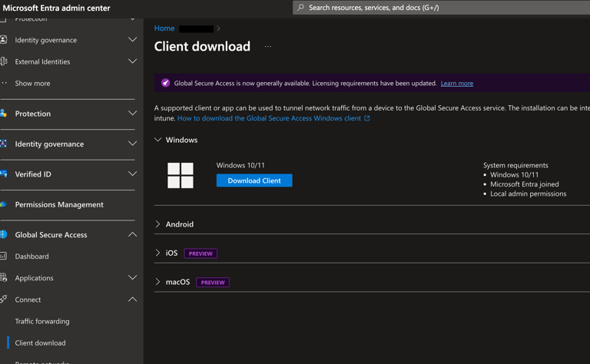This screenshot has width=590, height=364.
Task: Expand the Applications submenu chevron
Action: pos(132,277)
